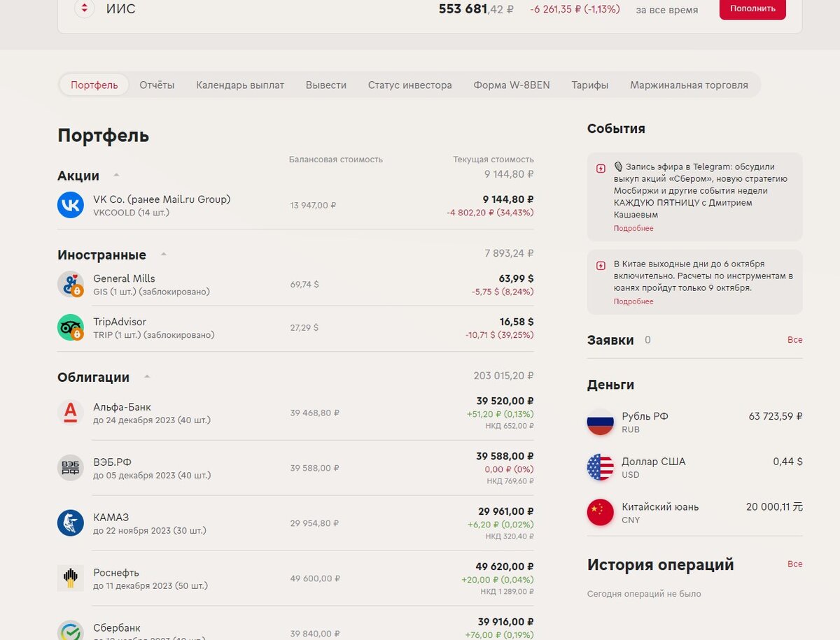The image size is (840, 640).
Task: Open Статус инвестора tab
Action: point(410,85)
